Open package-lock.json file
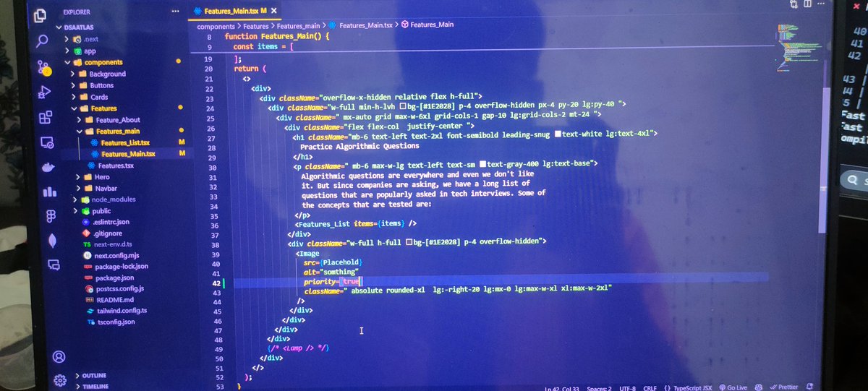Screen dimensions: 868x391 click(122, 267)
